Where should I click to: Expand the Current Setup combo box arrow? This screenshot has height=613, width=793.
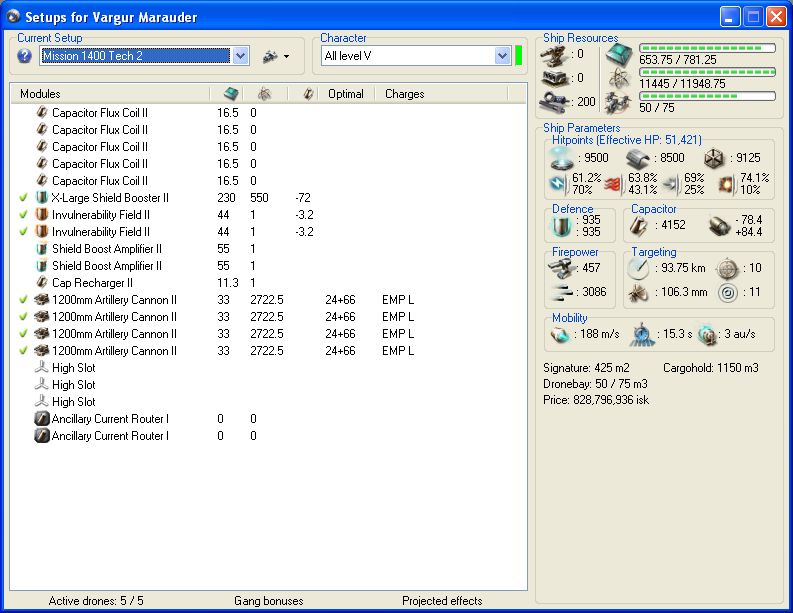pos(241,56)
